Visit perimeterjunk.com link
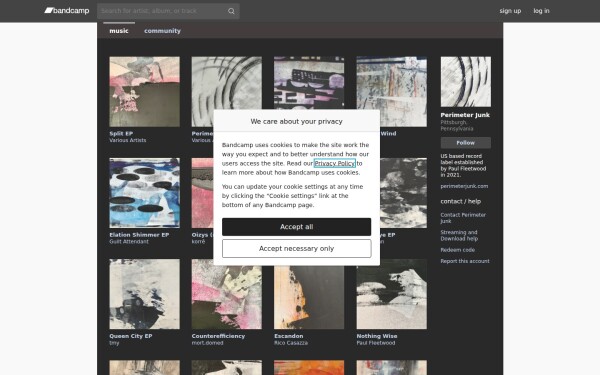 [464, 186]
